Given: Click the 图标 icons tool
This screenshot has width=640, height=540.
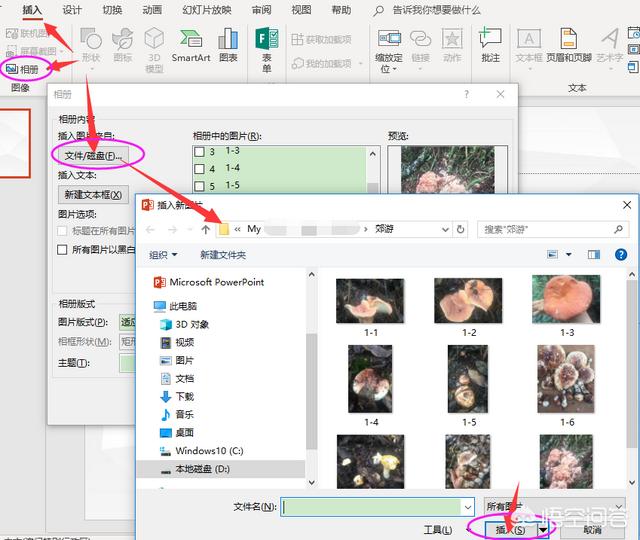Looking at the screenshot, I should click(x=122, y=45).
